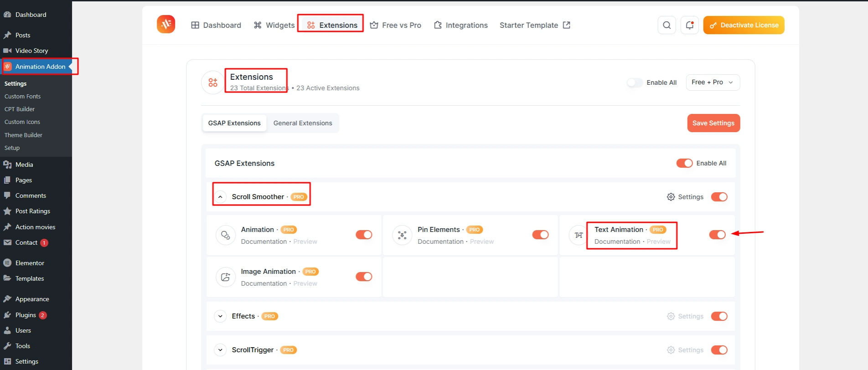Screen dimensions: 868x370
Task: Open Animation Documentation link
Action: click(x=264, y=242)
